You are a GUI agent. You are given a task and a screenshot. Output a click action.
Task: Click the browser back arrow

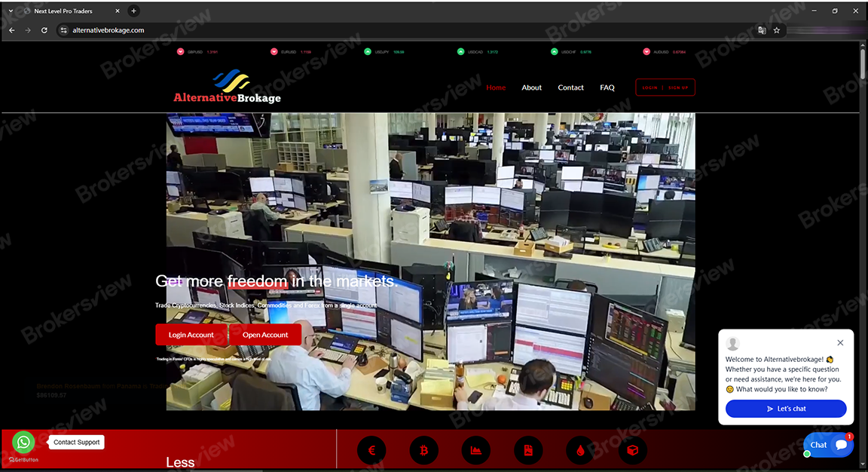pyautogui.click(x=11, y=30)
